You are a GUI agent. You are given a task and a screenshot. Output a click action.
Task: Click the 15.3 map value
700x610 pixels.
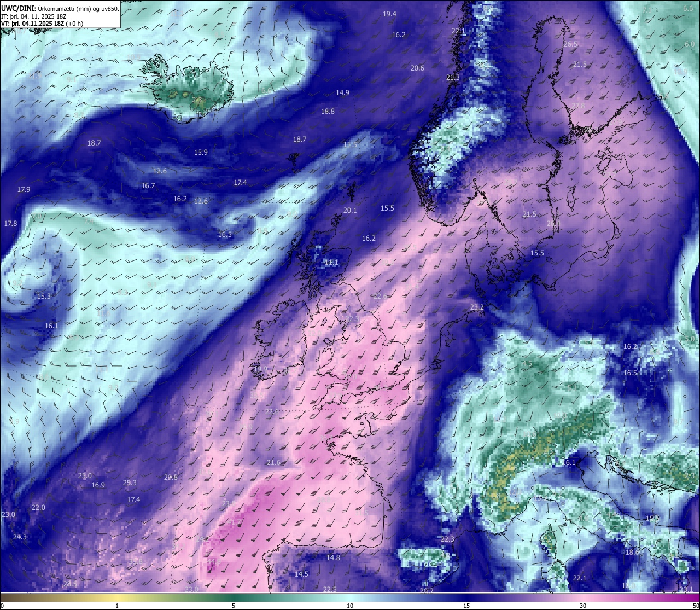[x=44, y=297]
